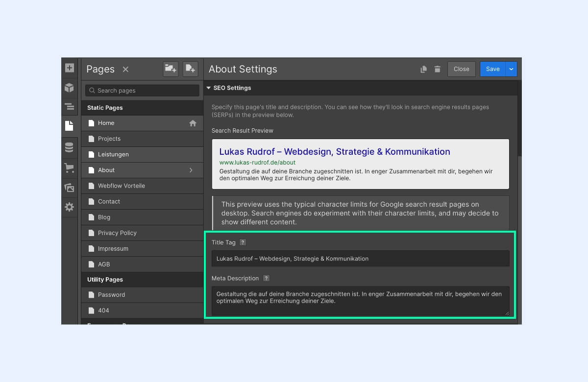Open the Ecommerce panel
588x382 pixels.
(69, 167)
